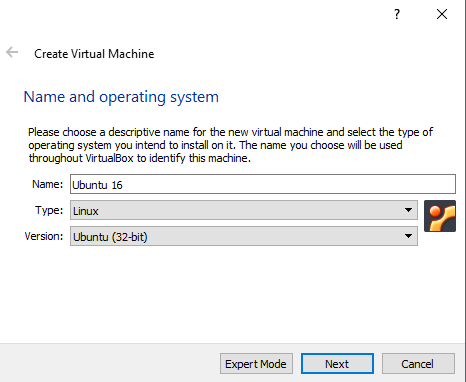
Task: Focus the Name field containing Ubuntu 16
Action: (263, 184)
